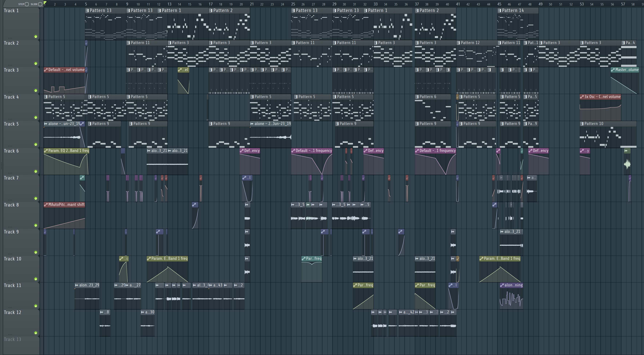The image size is (644, 355).
Task: Click audio icon on ..8 clip in Track 12
Action: click(x=102, y=312)
